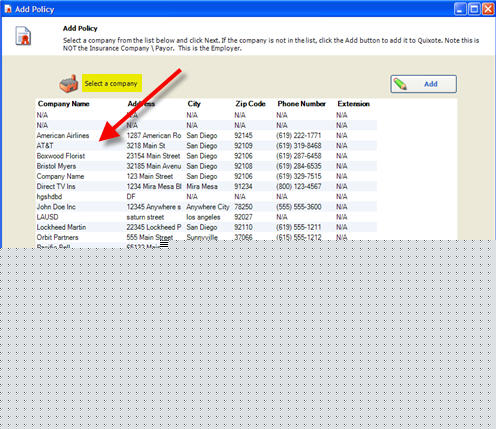
Task: Click address 1287 American Ro
Action: pyautogui.click(x=154, y=135)
